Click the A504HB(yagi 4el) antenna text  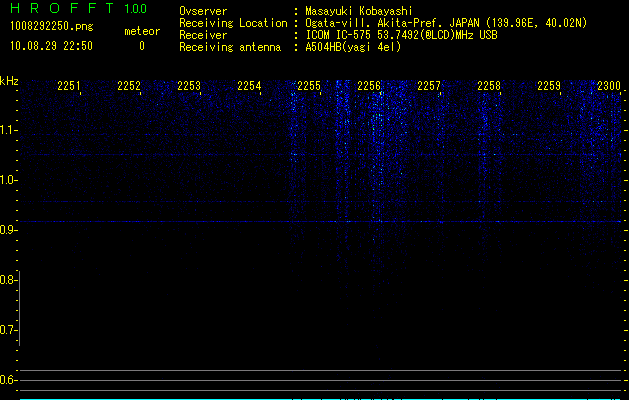353,47
